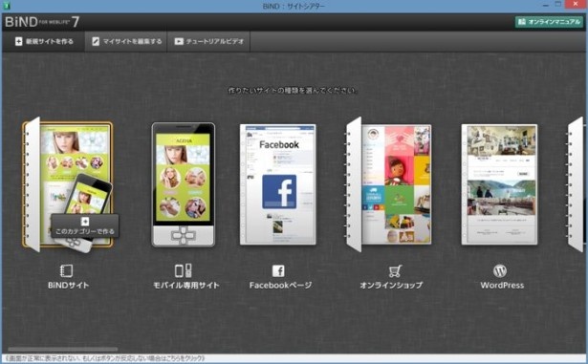Click the pencil icon on マイサイトを編集する
Viewport: 588px width, 364px height.
[x=96, y=42]
